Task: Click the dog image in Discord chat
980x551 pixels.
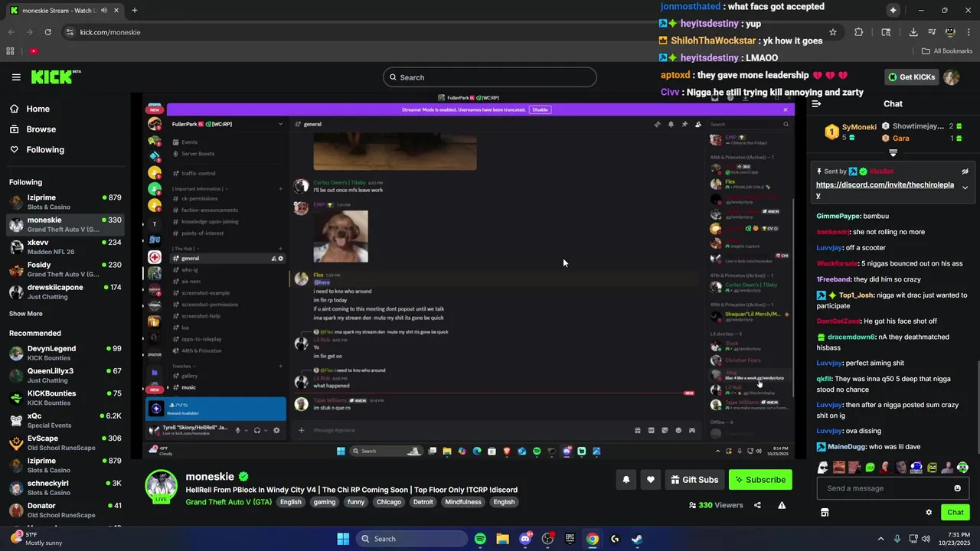Action: click(x=341, y=236)
